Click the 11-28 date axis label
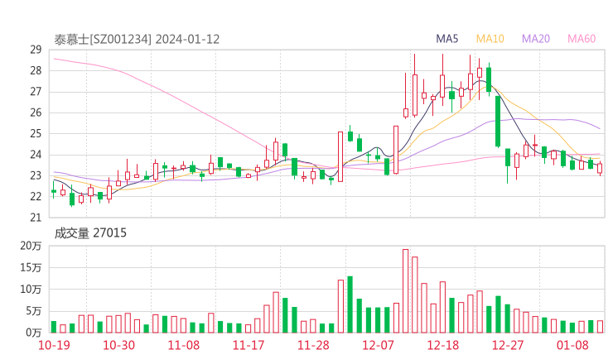 (313, 345)
